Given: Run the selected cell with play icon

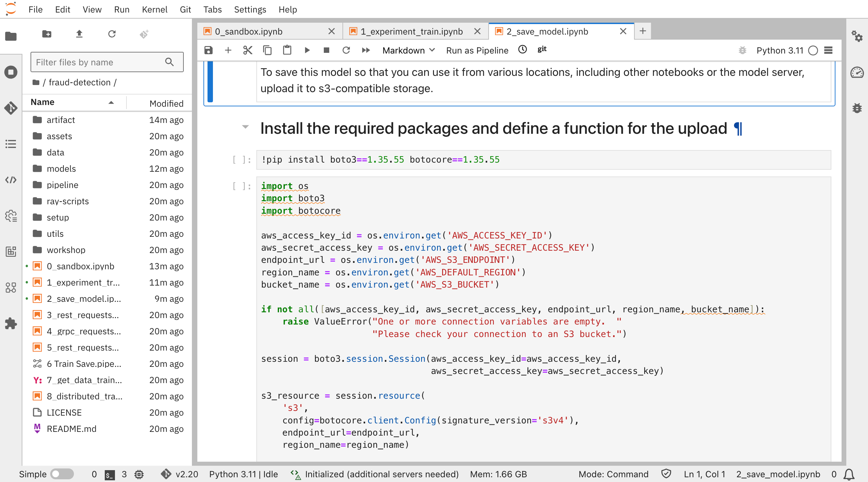Looking at the screenshot, I should point(307,50).
